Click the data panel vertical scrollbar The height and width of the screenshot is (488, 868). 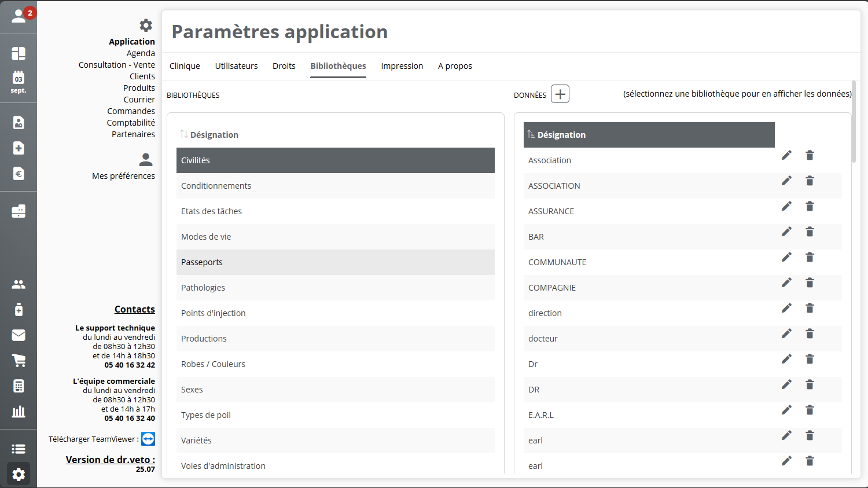[854, 123]
